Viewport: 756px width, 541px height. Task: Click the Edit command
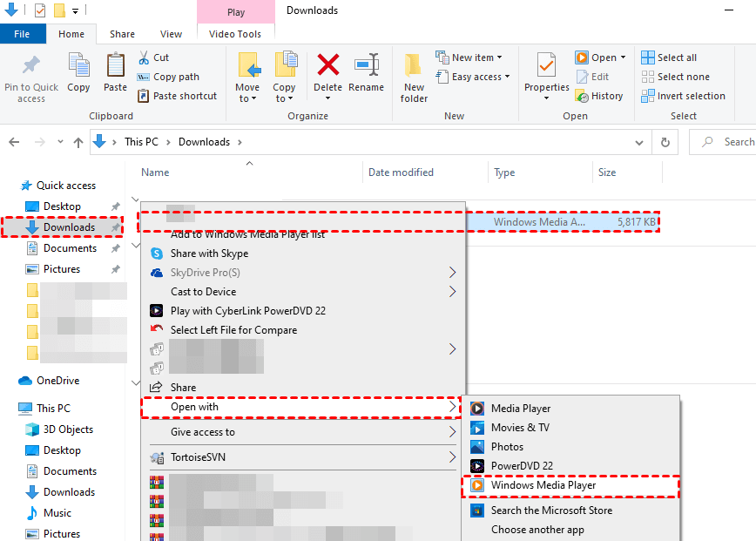coord(592,77)
